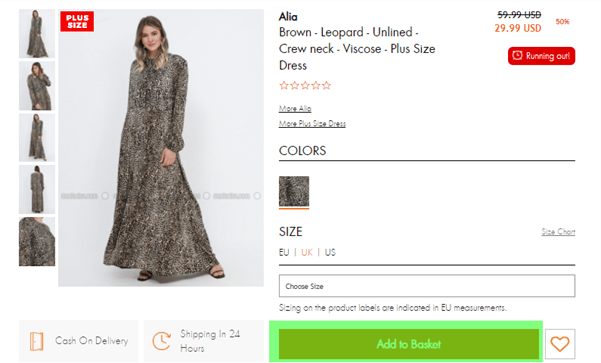
Task: Click the five-star rating row
Action: pos(305,85)
